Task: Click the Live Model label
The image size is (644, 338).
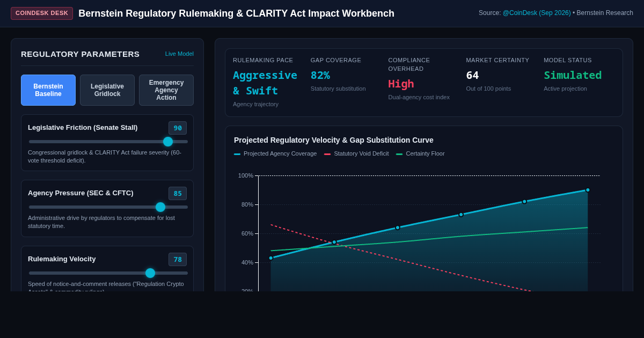Action: click(179, 54)
